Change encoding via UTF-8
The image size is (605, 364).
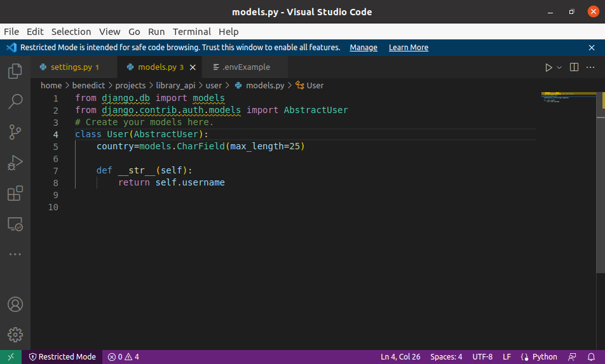(482, 357)
